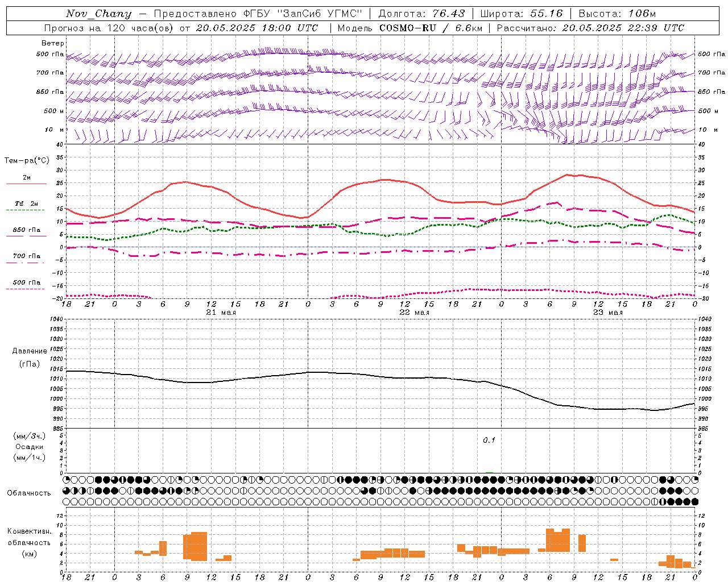Click the dotted pink line sample under '500 гПа' legend
Screen dimensions: 728x582
[x=26, y=289]
